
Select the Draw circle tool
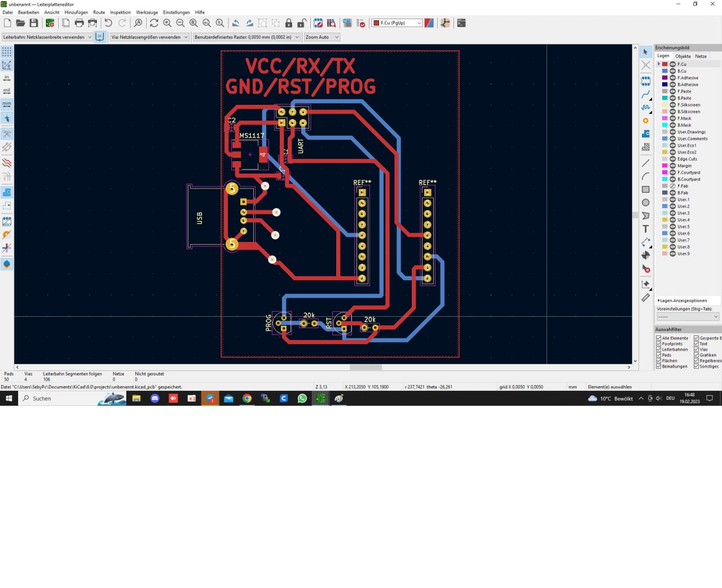(x=646, y=202)
